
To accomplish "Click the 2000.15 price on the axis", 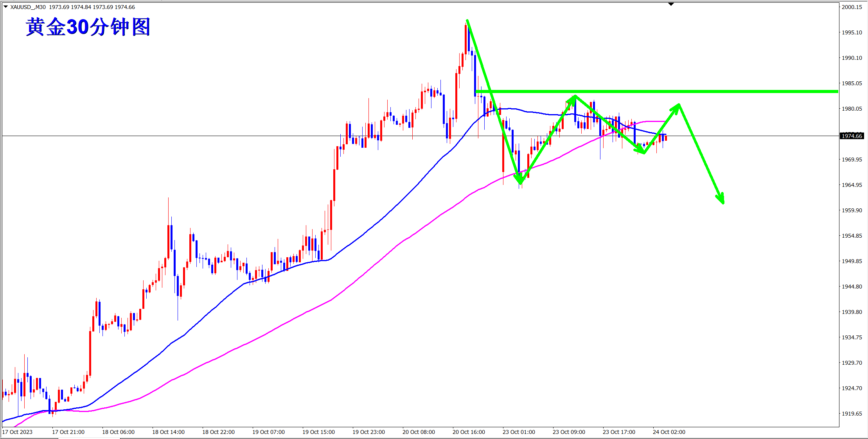I will pyautogui.click(x=852, y=7).
